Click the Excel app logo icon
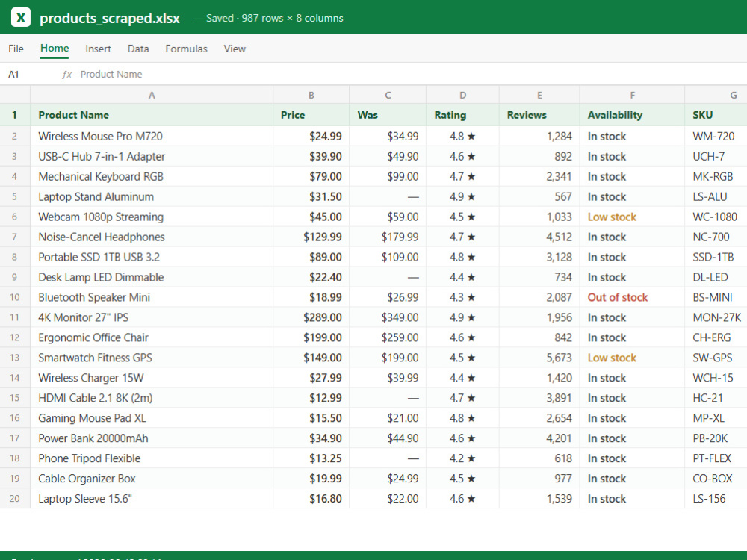The height and width of the screenshot is (560, 747). pos(20,18)
